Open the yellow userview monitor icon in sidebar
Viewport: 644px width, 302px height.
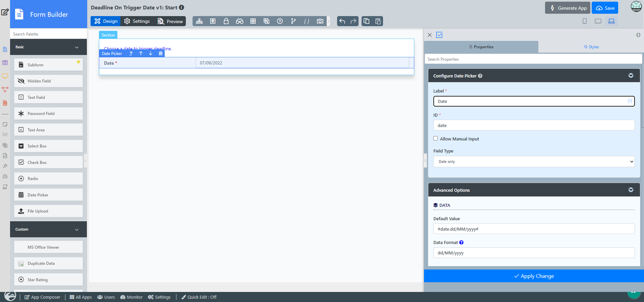[x=5, y=76]
